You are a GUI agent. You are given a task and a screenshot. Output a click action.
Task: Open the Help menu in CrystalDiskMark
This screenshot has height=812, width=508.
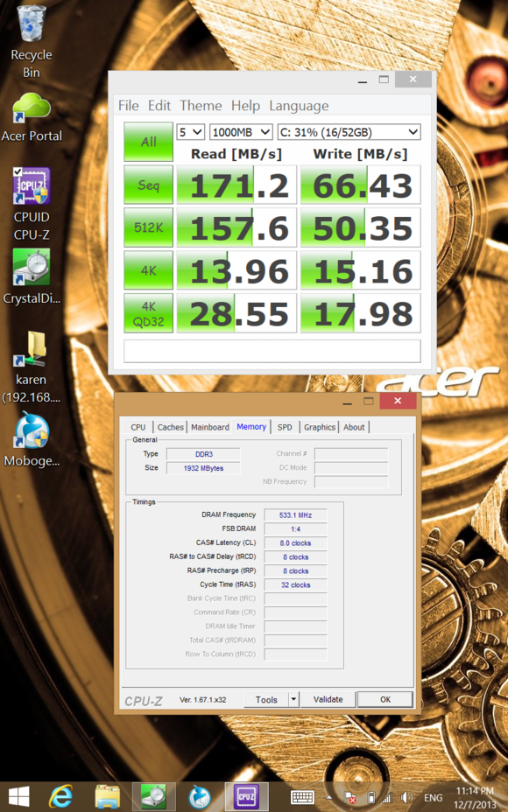[245, 106]
